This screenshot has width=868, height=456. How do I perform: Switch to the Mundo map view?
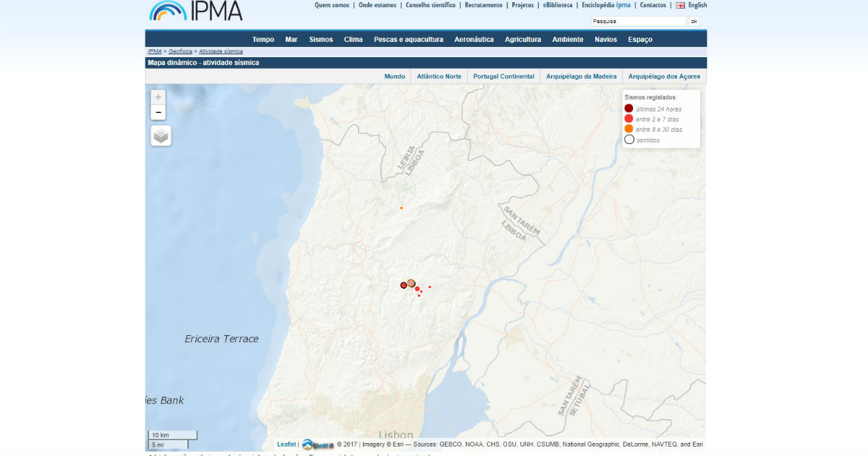click(x=395, y=76)
